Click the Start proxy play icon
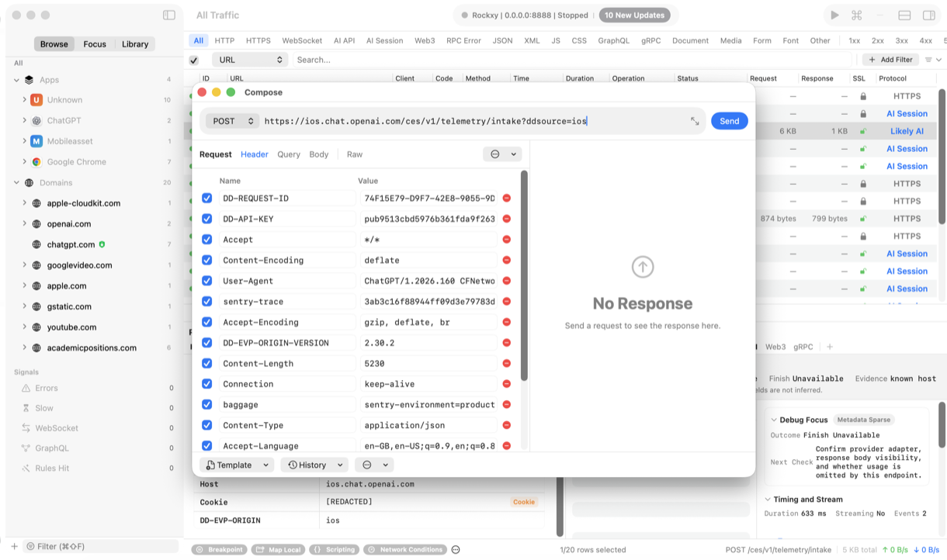Viewport: 947px width, 560px height. (x=834, y=15)
